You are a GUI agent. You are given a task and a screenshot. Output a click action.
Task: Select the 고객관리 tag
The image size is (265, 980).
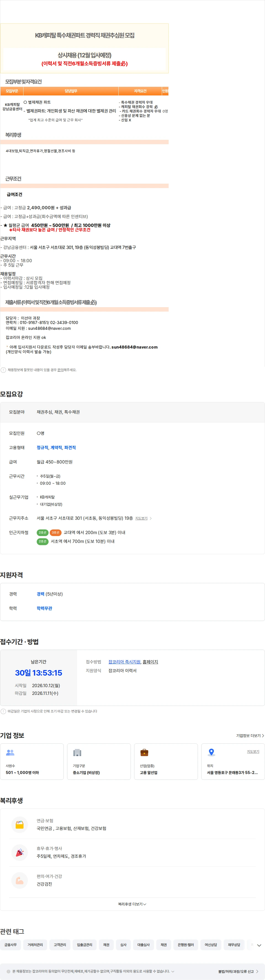60,945
